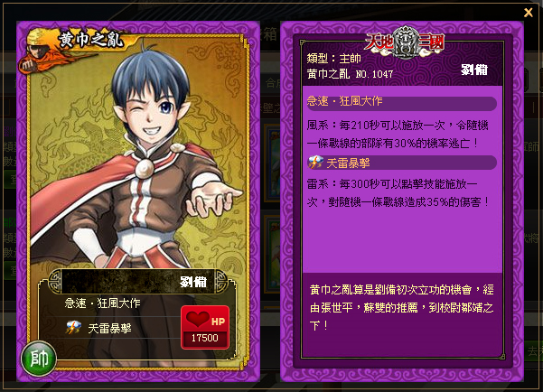The height and width of the screenshot is (392, 543).
Task: Click the 劉備 name in right panel header
Action: tap(474, 70)
